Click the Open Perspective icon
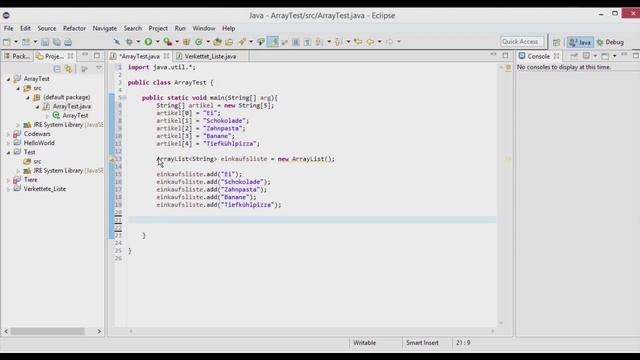The height and width of the screenshot is (360, 640). coord(556,42)
